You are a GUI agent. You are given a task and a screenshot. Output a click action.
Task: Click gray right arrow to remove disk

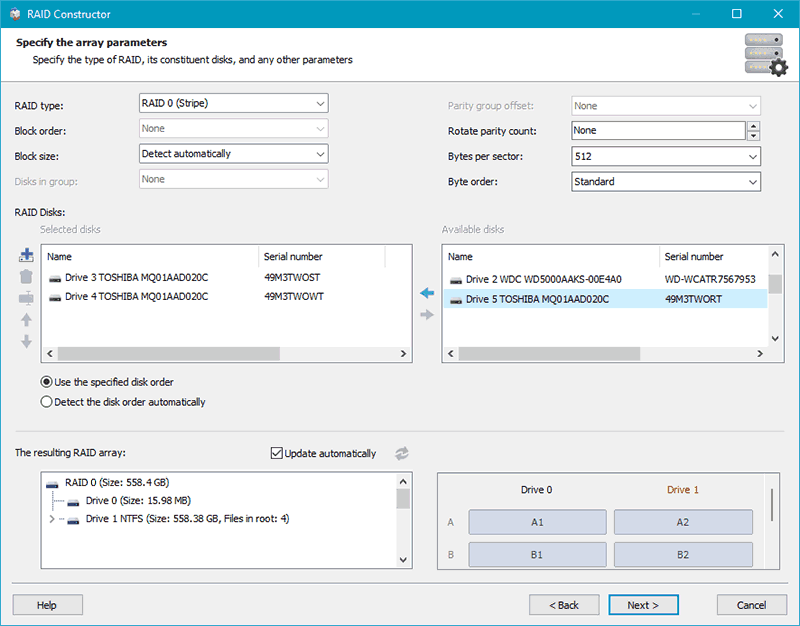click(427, 315)
